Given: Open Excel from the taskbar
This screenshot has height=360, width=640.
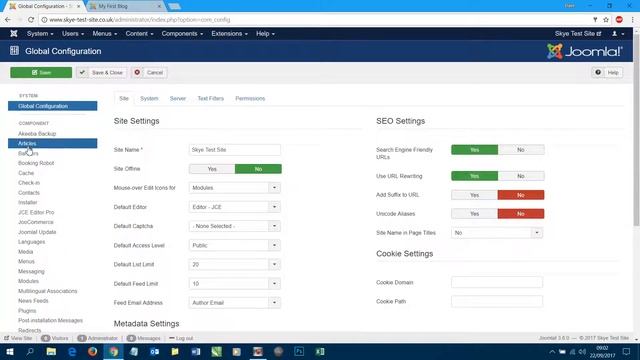Looking at the screenshot, I should (x=320, y=351).
